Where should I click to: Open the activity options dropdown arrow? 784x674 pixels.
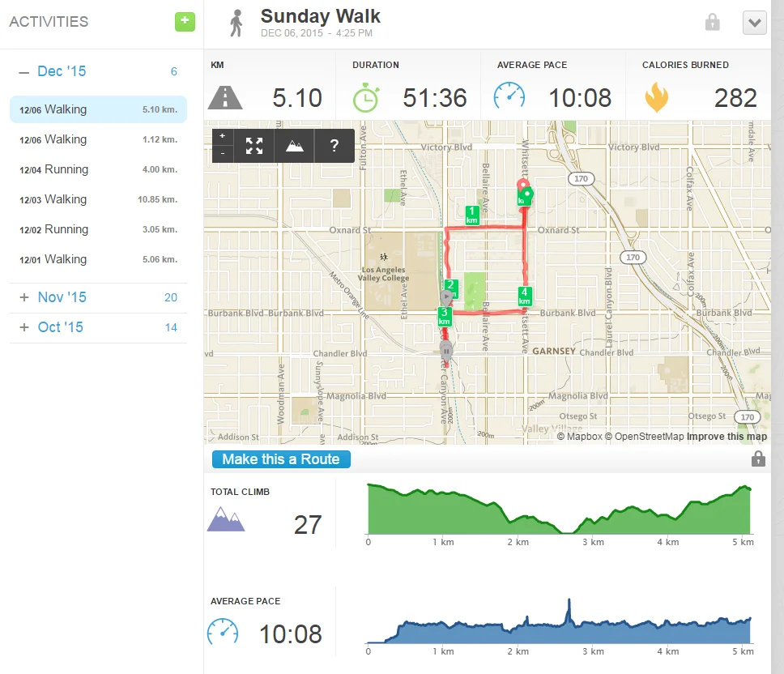point(754,23)
